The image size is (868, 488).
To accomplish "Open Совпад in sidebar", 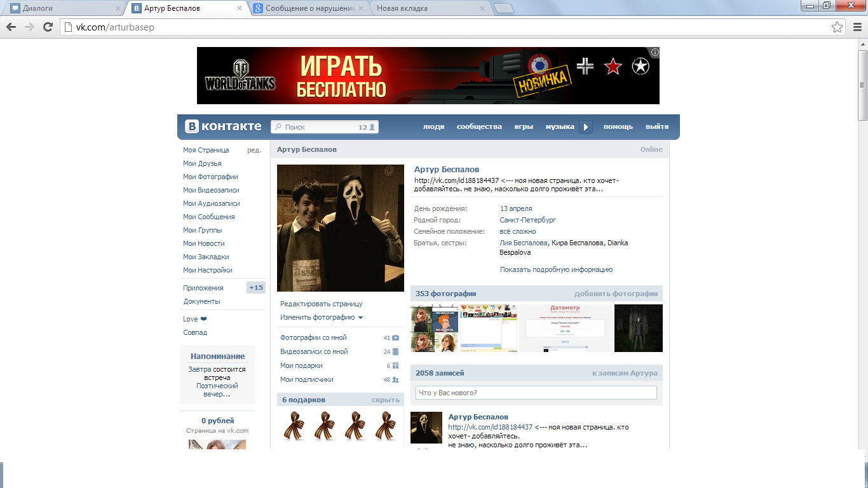I will coord(195,332).
